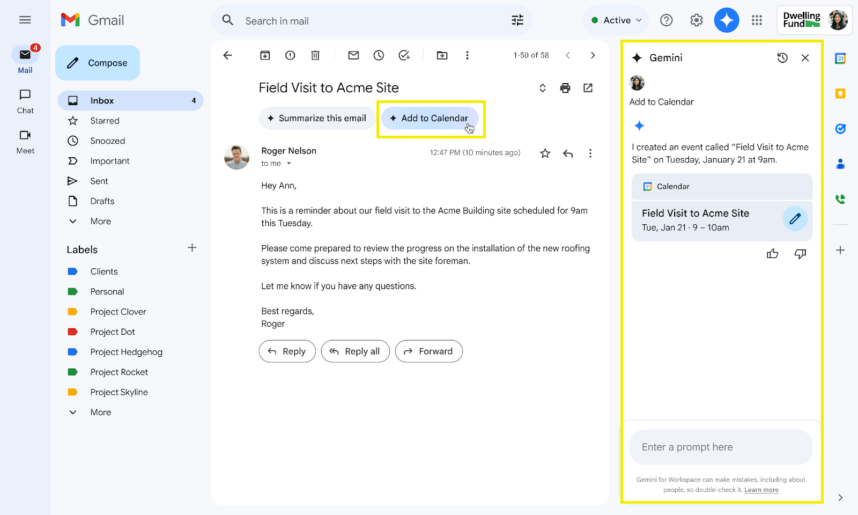
Task: Open email in new window
Action: (588, 88)
